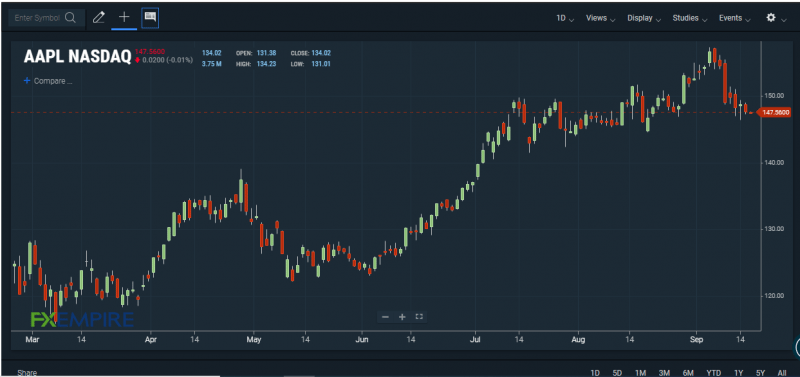Enter fullscreen mode for chart
The width and height of the screenshot is (800, 377).
pyautogui.click(x=419, y=317)
